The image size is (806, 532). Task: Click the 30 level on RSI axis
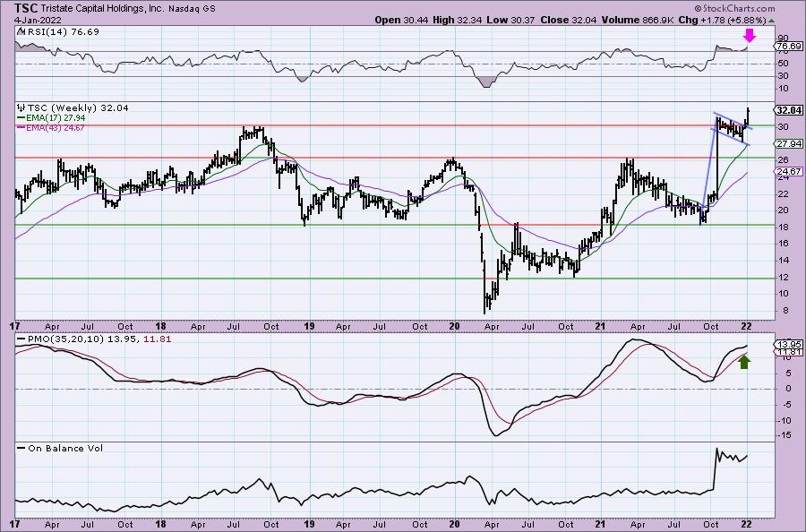point(784,76)
